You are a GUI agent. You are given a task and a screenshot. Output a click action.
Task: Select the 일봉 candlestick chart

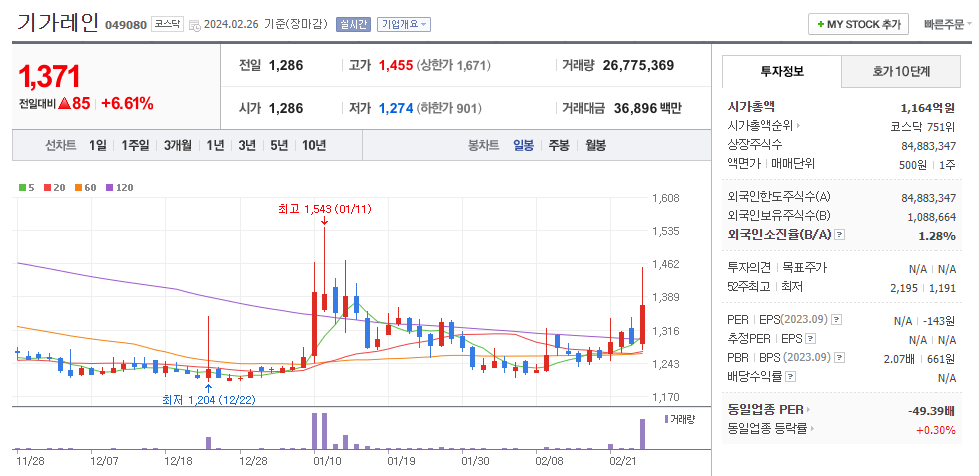click(x=523, y=146)
